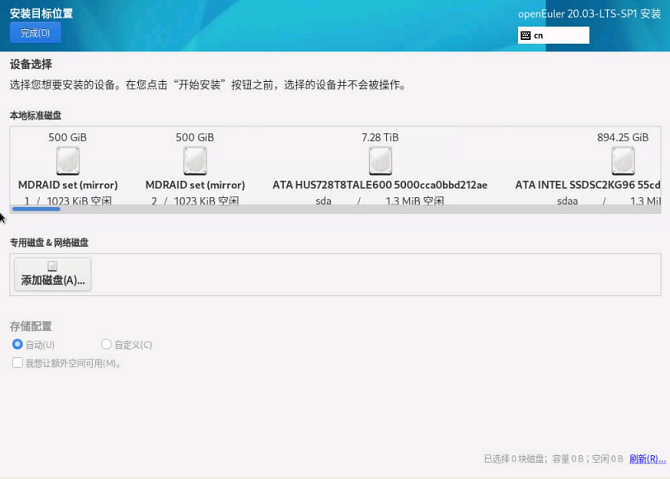Select the 894.25 GiB INTEL SSD disk icon
Screen dimensions: 670x479
coord(622,160)
